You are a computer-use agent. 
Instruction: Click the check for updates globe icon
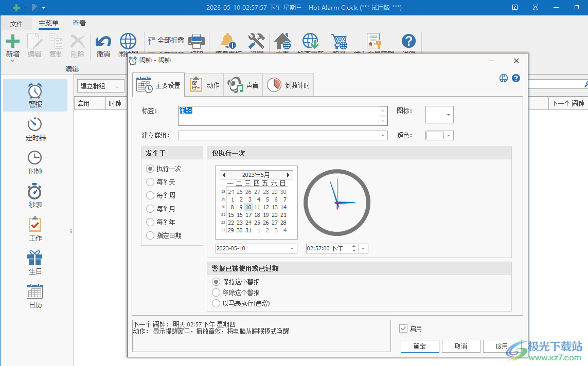coord(311,41)
